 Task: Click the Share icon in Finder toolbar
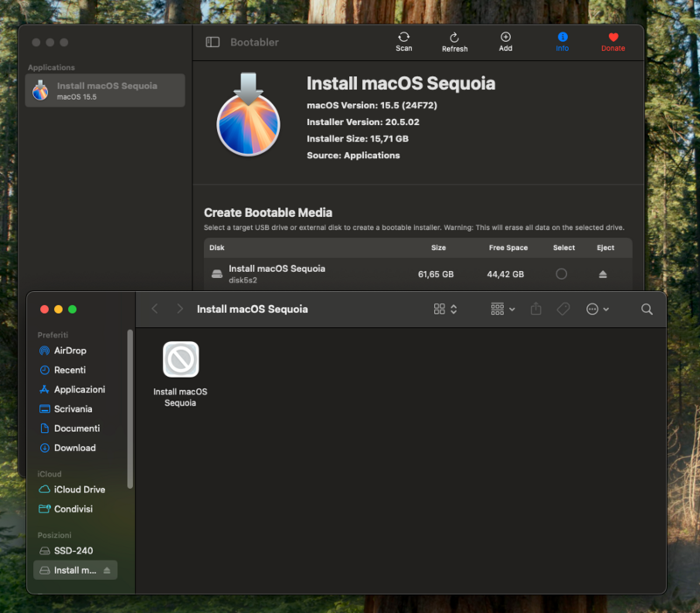click(x=535, y=309)
